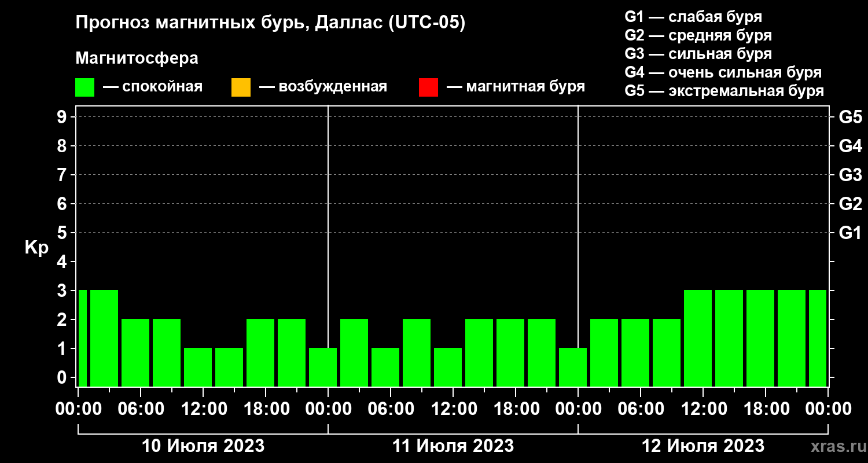The image size is (868, 463).
Task: Click 'G1 — слабая буря' legend line
Action: 693,17
